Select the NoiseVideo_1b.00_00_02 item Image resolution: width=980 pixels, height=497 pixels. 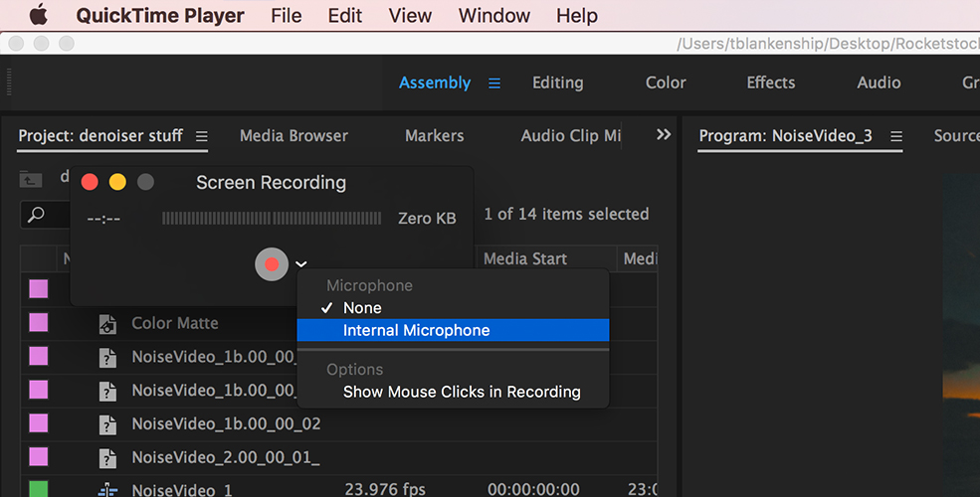pyautogui.click(x=226, y=423)
